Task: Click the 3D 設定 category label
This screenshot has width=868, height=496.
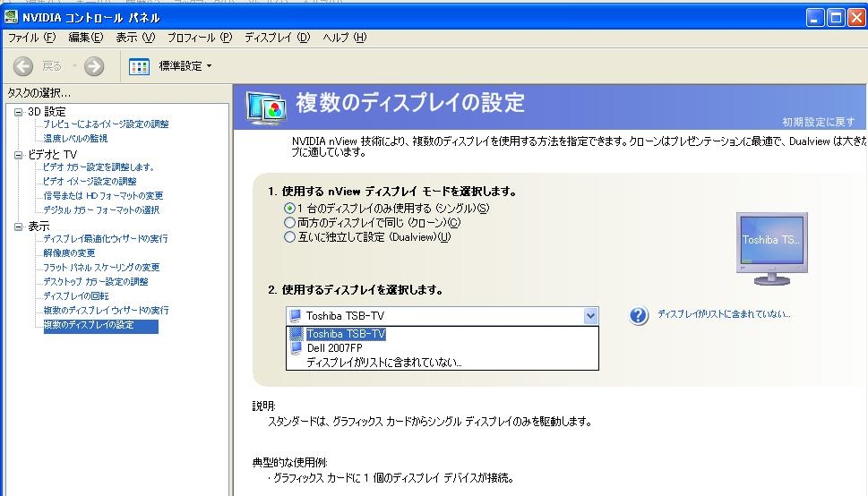Action: click(x=47, y=112)
